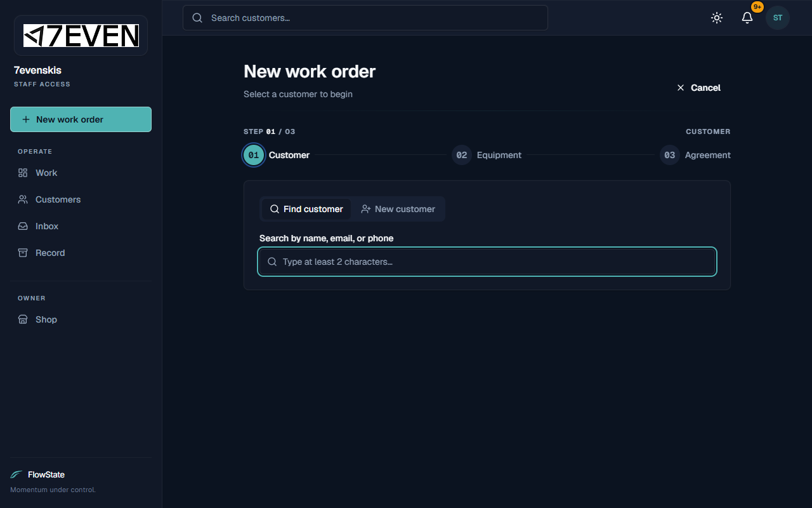
Task: Open the Work section in sidebar
Action: tap(81, 173)
